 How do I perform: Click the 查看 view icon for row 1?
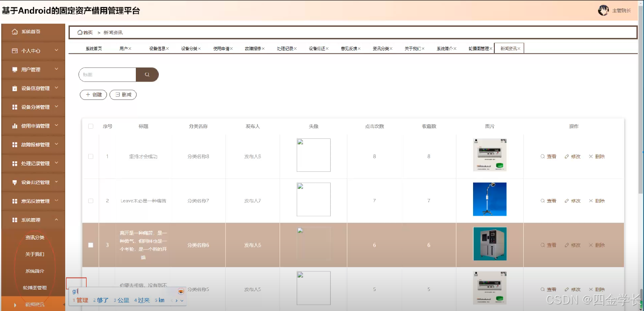tap(548, 156)
